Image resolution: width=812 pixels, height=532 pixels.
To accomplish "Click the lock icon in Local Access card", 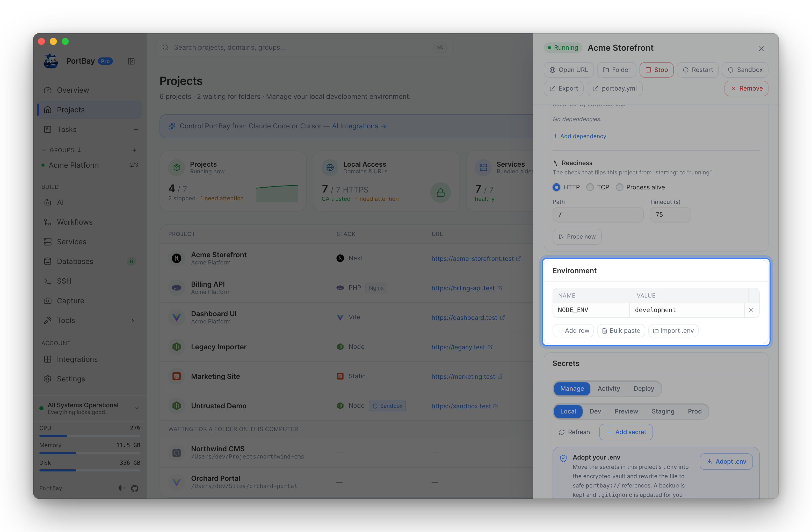I will 440,193.
